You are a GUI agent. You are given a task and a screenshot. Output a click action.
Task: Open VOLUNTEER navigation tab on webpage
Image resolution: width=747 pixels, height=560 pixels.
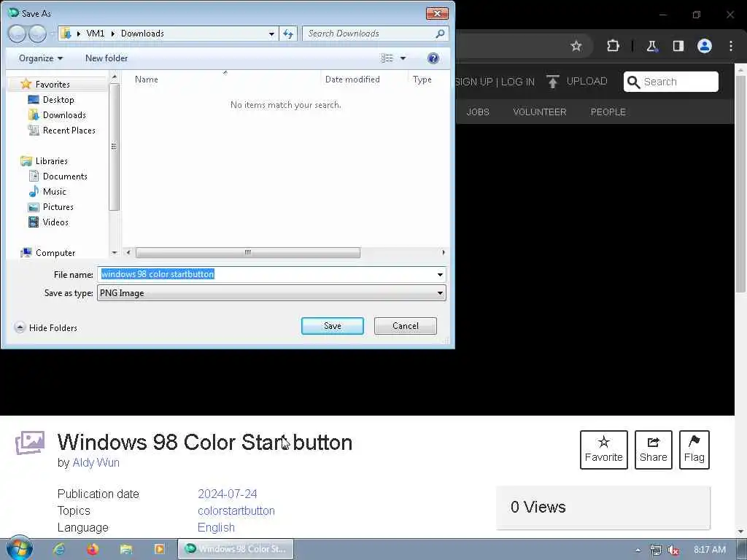(539, 112)
